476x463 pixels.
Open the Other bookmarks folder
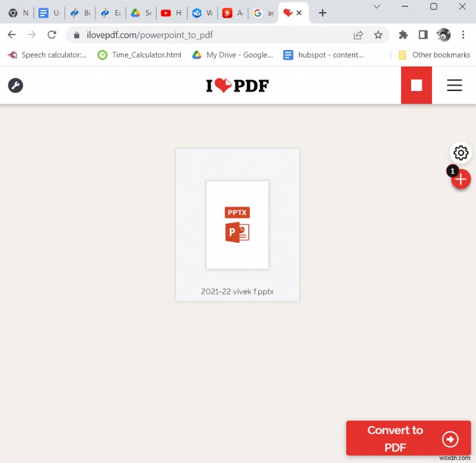pyautogui.click(x=433, y=55)
